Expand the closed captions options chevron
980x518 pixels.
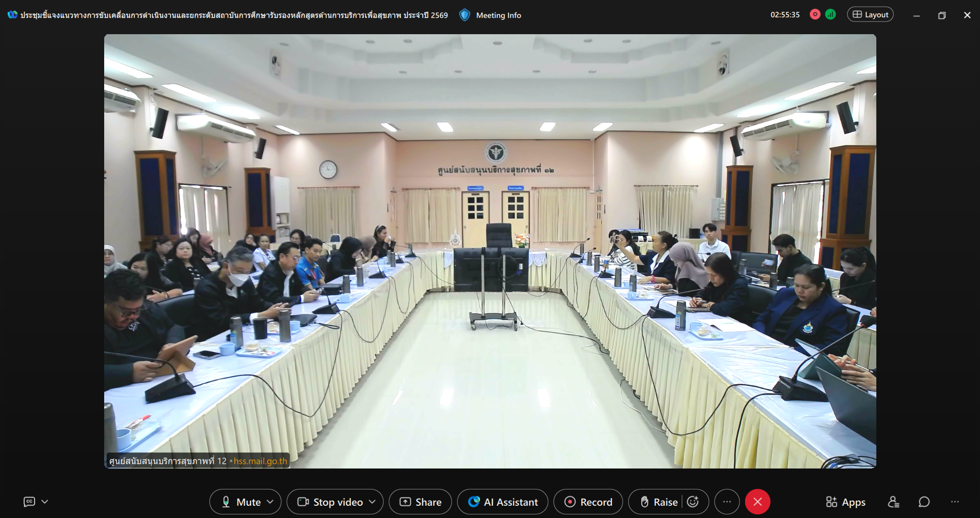(45, 502)
